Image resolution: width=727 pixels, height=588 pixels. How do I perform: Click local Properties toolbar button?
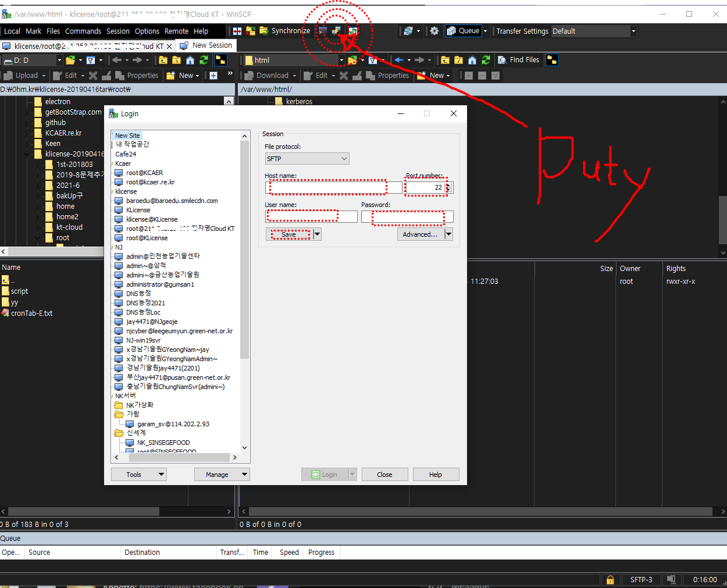tap(137, 76)
